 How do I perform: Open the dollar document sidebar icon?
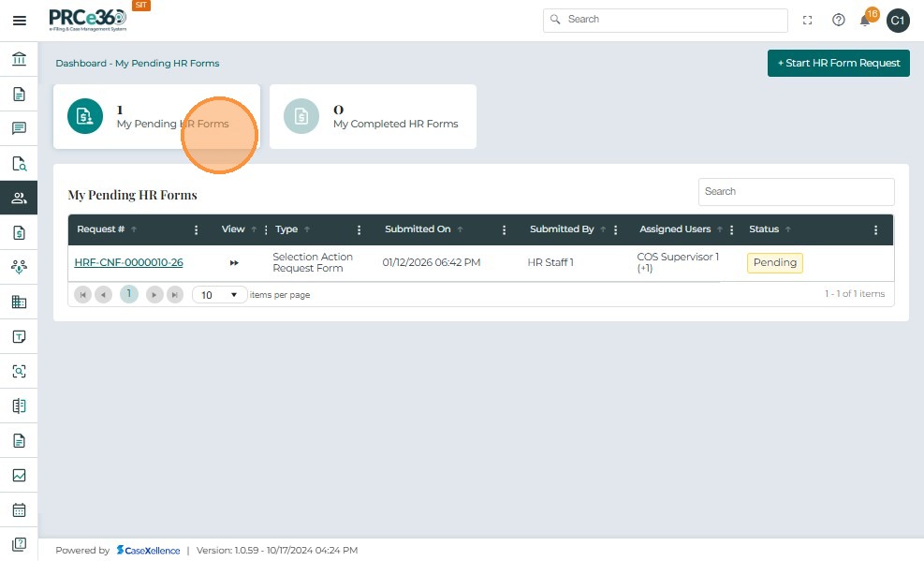(19, 233)
